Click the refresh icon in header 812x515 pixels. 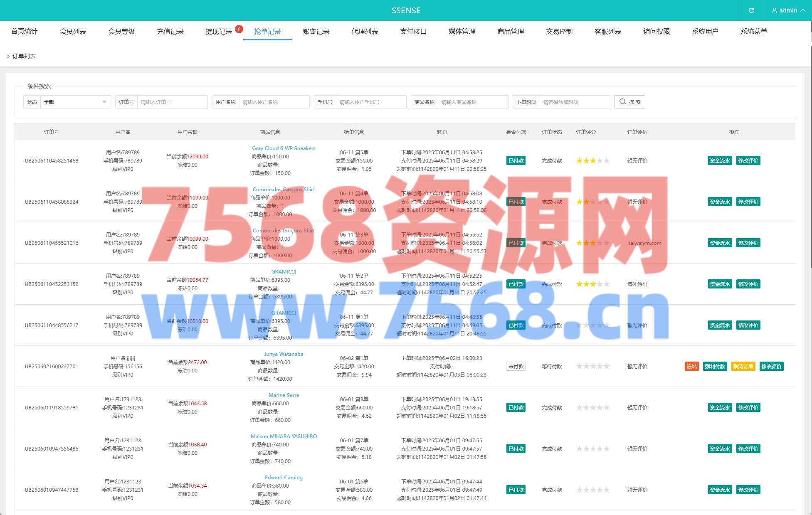pyautogui.click(x=751, y=10)
